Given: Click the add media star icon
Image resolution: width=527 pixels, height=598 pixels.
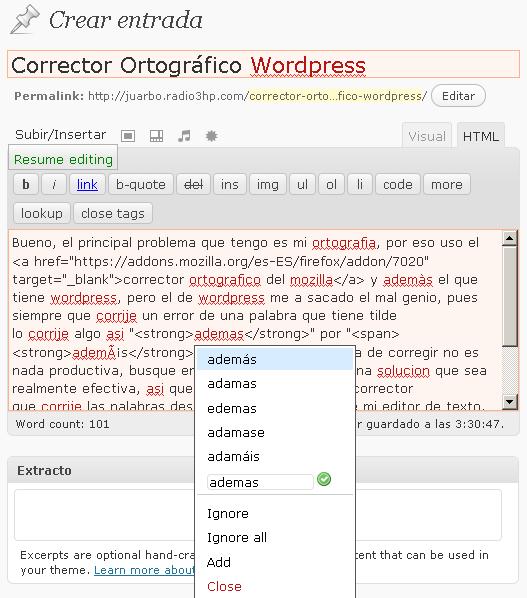Looking at the screenshot, I should tap(212, 136).
